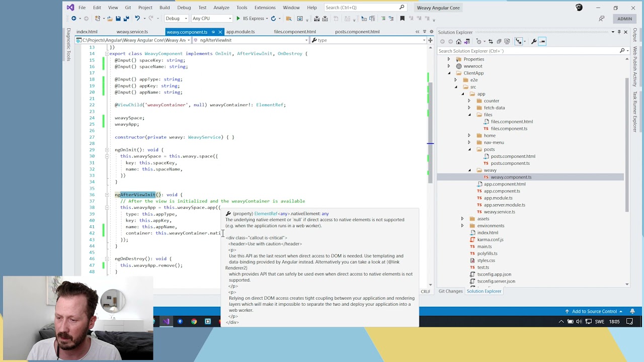Open the Extensions menu
Image resolution: width=644 pixels, height=362 pixels.
(x=265, y=8)
